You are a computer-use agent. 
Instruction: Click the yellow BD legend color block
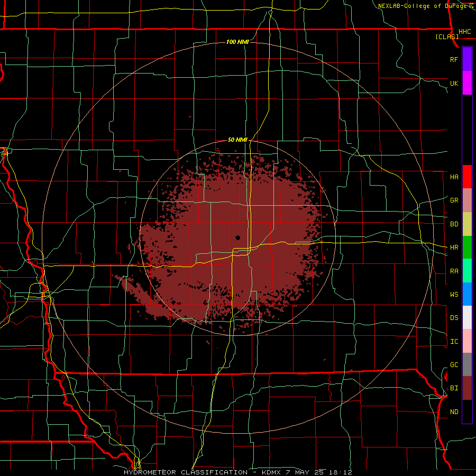467,224
